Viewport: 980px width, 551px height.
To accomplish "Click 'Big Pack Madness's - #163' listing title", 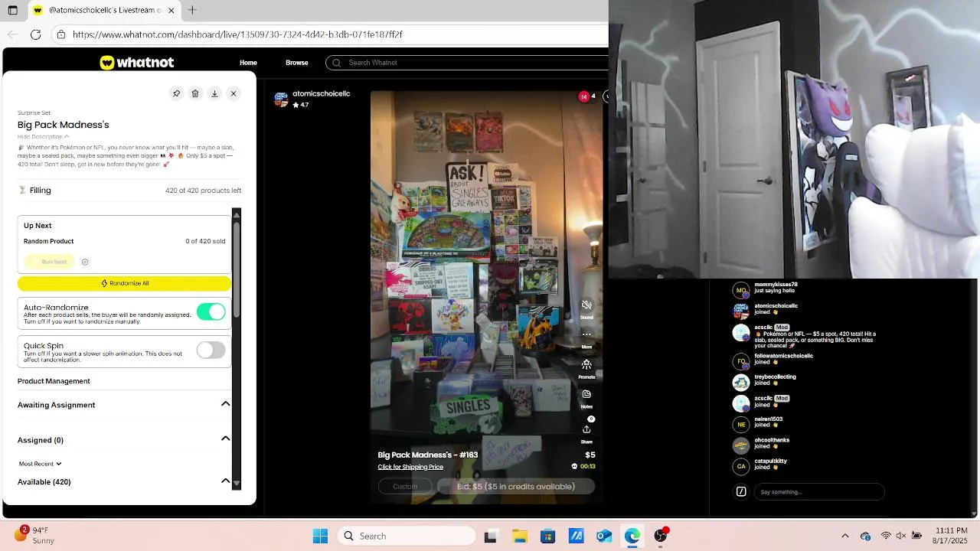I will (x=427, y=455).
